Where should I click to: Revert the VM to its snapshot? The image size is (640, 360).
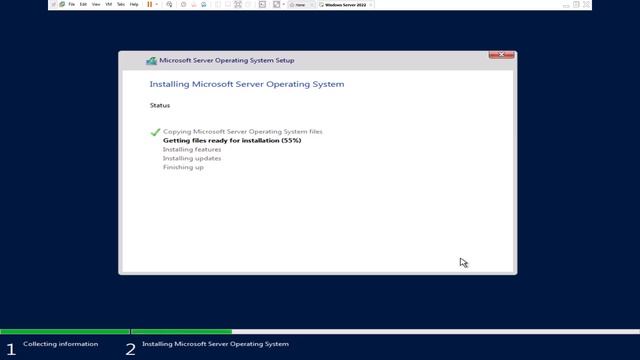point(193,4)
